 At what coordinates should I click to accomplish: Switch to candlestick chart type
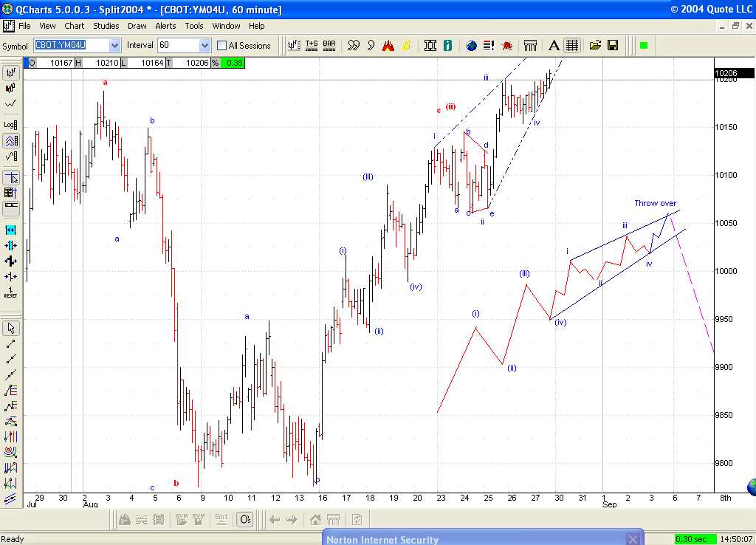tap(10, 89)
